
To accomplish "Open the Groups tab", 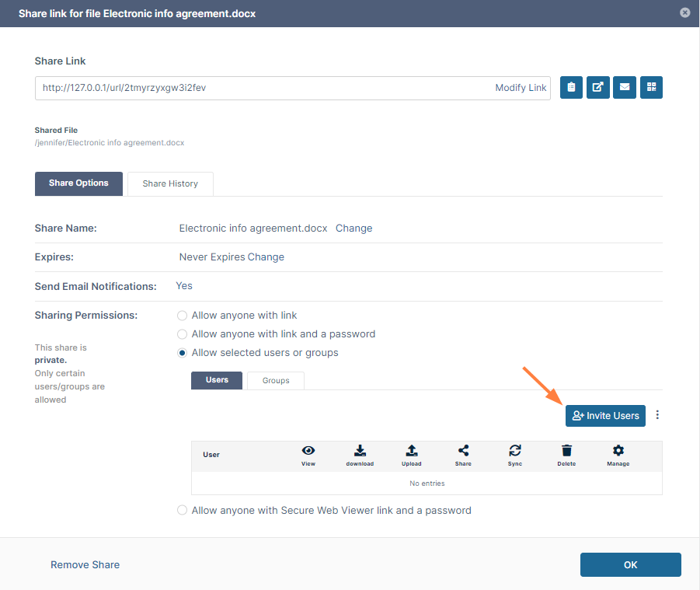I will tap(276, 380).
